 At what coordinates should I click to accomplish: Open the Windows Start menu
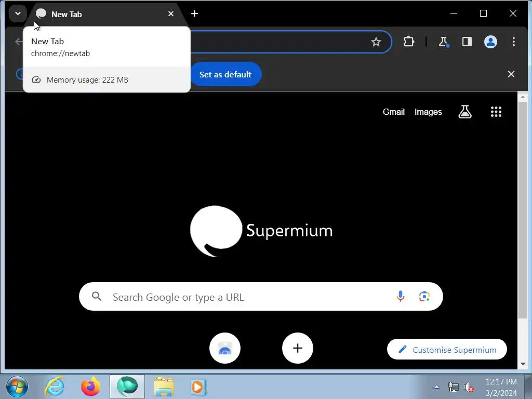coord(17,387)
